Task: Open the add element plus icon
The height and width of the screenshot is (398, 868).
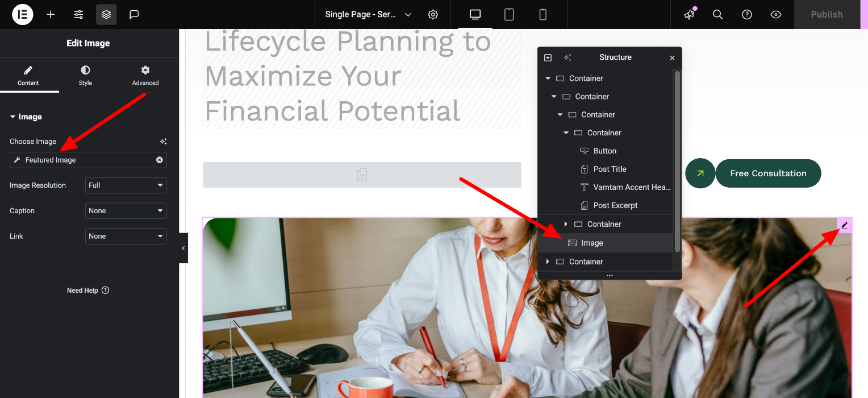Action: point(51,14)
